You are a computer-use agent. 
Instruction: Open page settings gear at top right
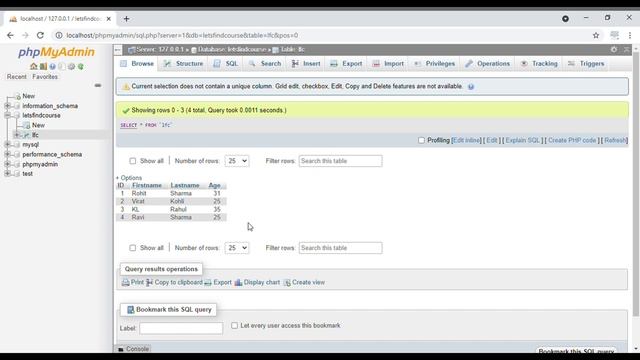pyautogui.click(x=614, y=49)
